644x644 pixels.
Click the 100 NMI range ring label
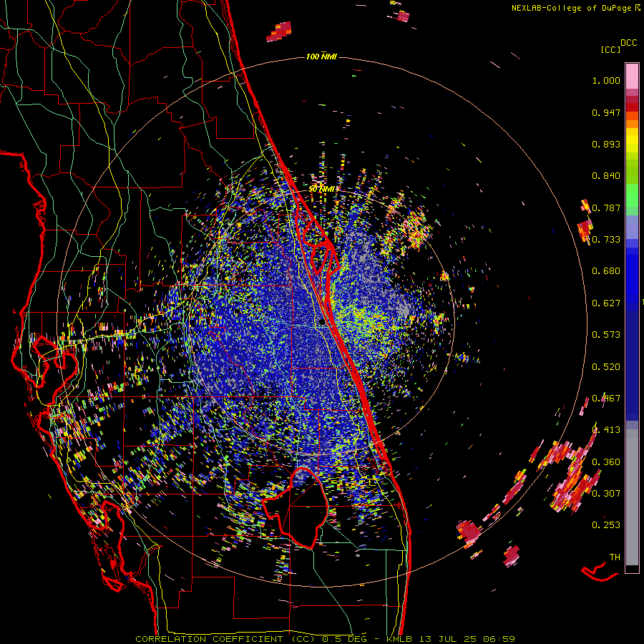[x=321, y=57]
